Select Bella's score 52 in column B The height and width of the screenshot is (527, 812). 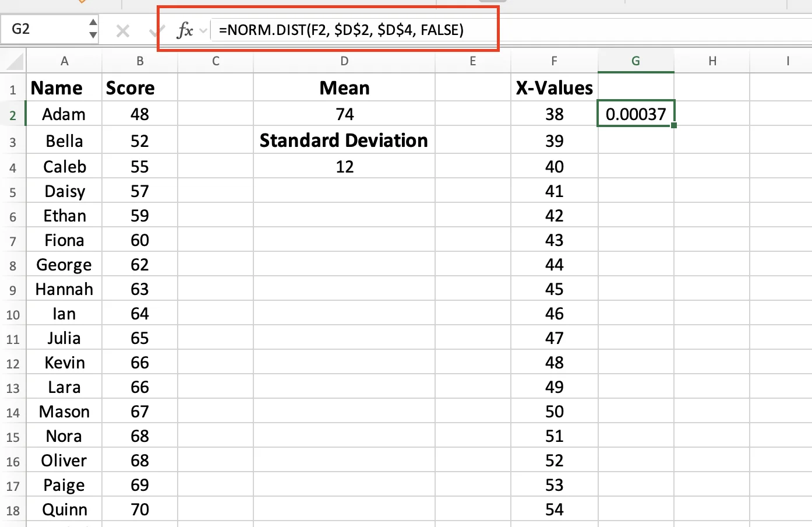click(x=140, y=140)
